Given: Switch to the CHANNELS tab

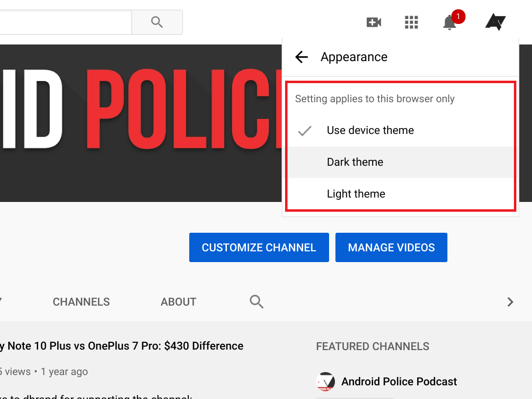Looking at the screenshot, I should click(81, 302).
